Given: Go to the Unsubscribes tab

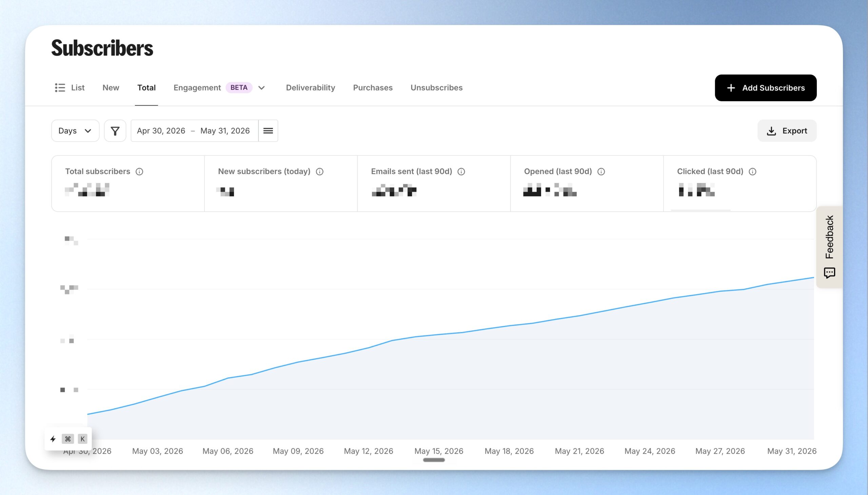Looking at the screenshot, I should point(436,88).
